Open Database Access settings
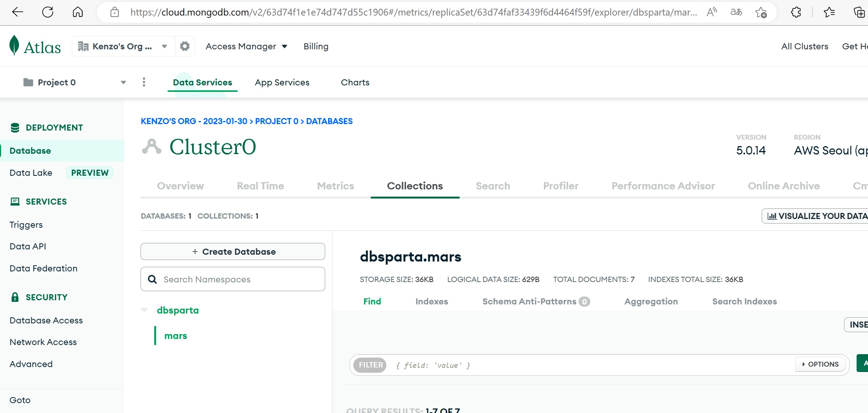This screenshot has width=868, height=413. (46, 320)
